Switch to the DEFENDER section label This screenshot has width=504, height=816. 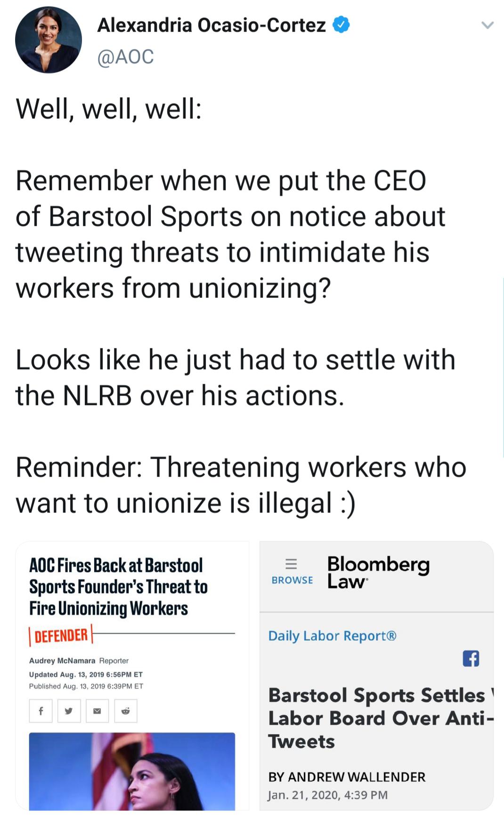[x=59, y=635]
